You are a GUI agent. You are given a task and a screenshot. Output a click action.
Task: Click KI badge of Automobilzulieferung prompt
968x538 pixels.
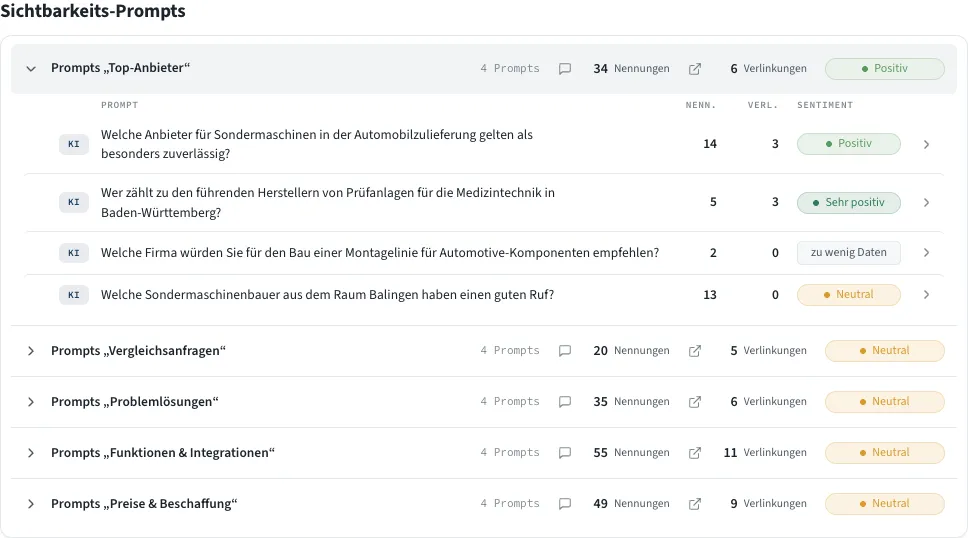pyautogui.click(x=74, y=144)
